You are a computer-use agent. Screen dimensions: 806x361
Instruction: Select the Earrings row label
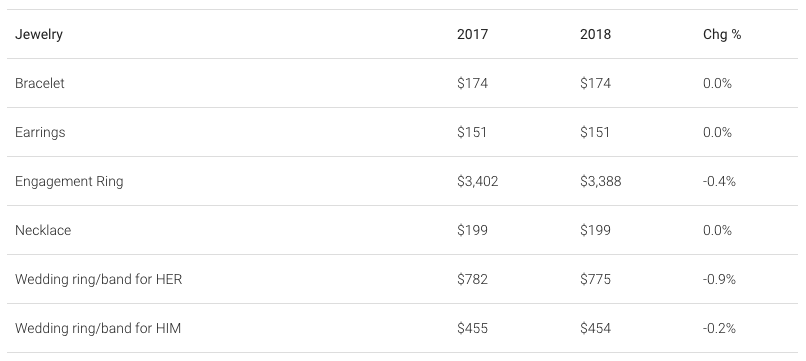tap(40, 132)
